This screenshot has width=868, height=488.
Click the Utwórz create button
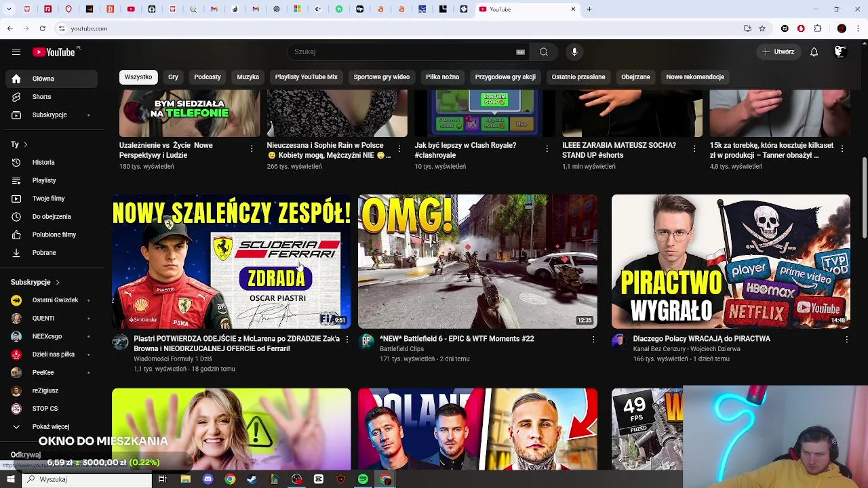tap(778, 52)
